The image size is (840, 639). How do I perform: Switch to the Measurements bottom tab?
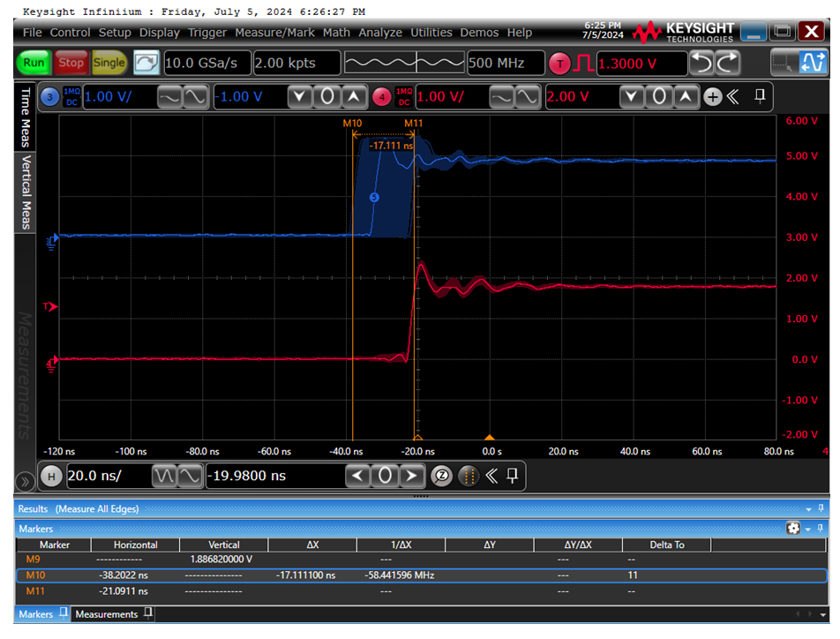[x=114, y=614]
